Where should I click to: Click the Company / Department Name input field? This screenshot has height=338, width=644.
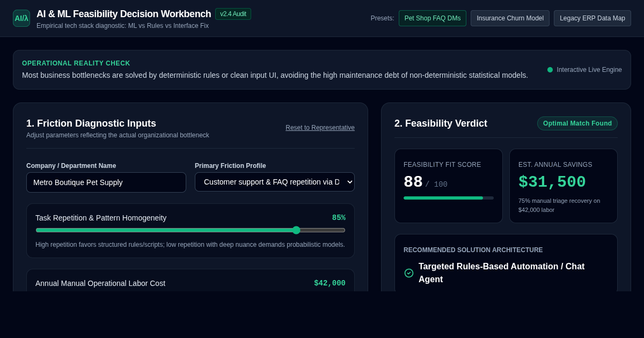(106, 182)
